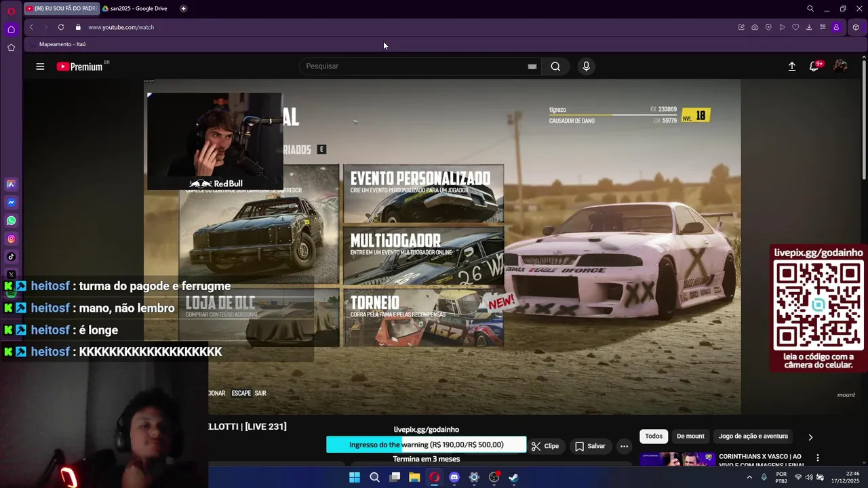868x488 pixels.
Task: Open the YouTube account avatar menu
Action: click(x=840, y=66)
